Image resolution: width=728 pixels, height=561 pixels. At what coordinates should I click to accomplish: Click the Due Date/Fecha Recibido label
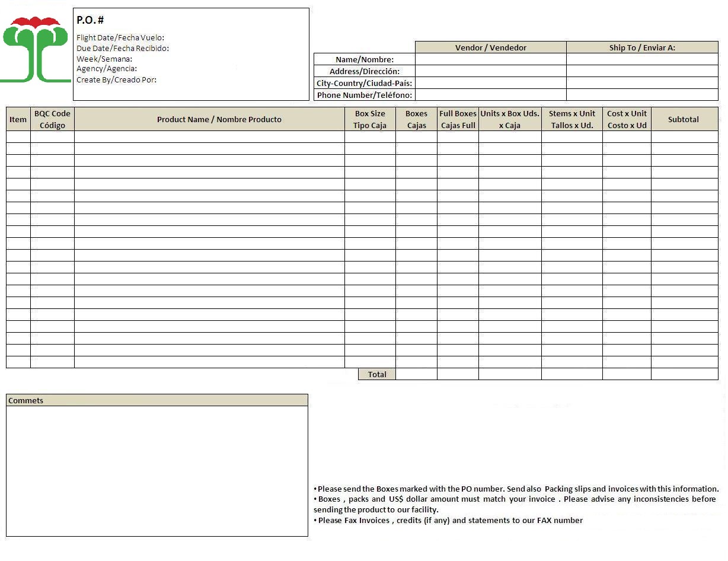[123, 48]
